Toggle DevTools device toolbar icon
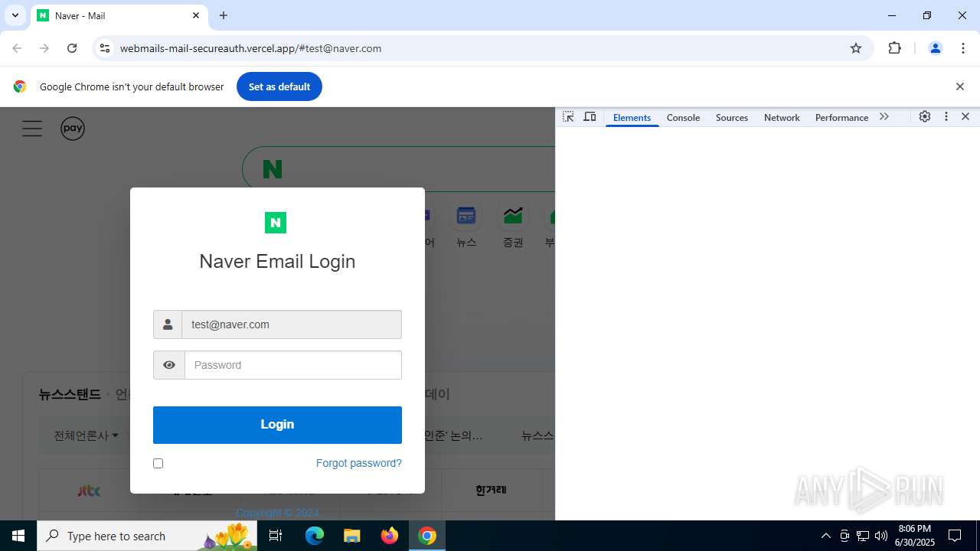This screenshot has height=551, width=980. pos(590,117)
